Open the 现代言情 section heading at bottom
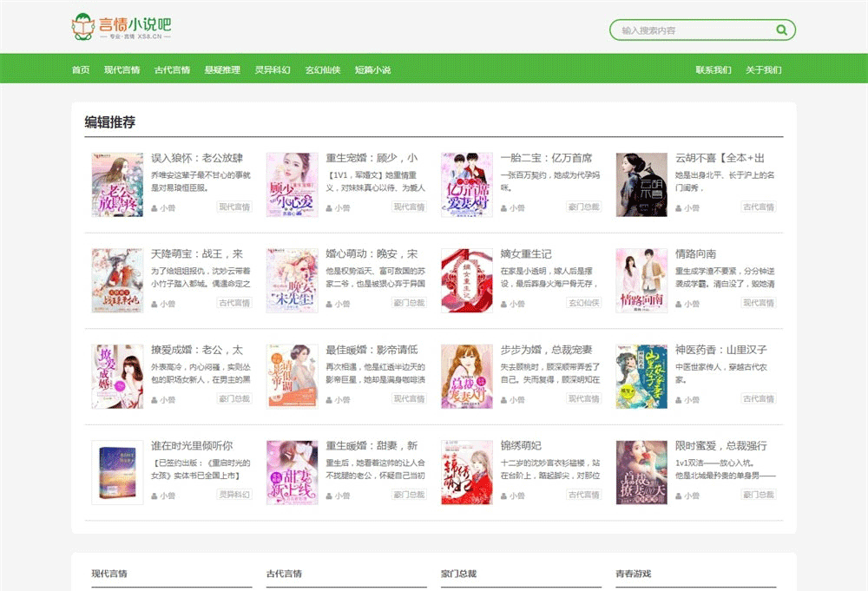Screen dimensions: 868x591 click(x=109, y=574)
